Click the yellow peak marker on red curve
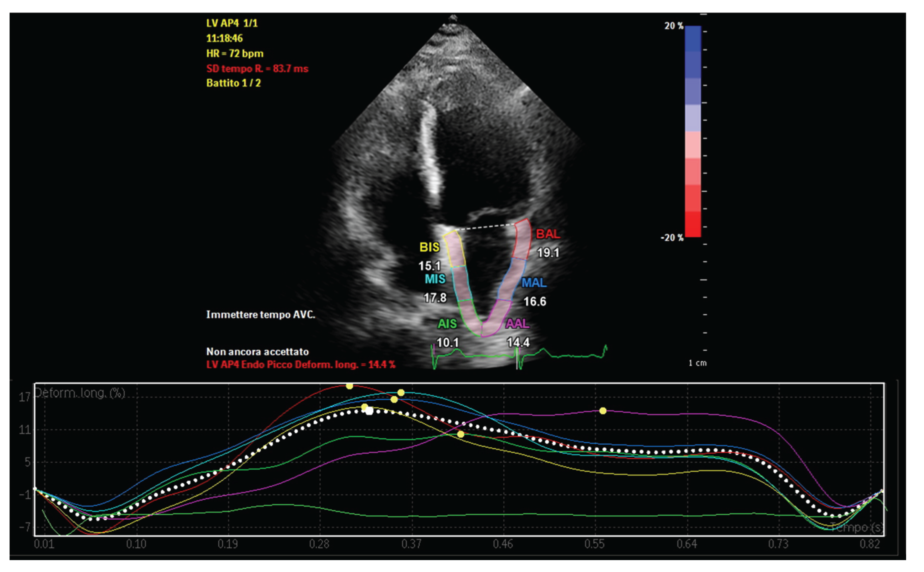Viewport: 924px width, 572px height. point(349,386)
